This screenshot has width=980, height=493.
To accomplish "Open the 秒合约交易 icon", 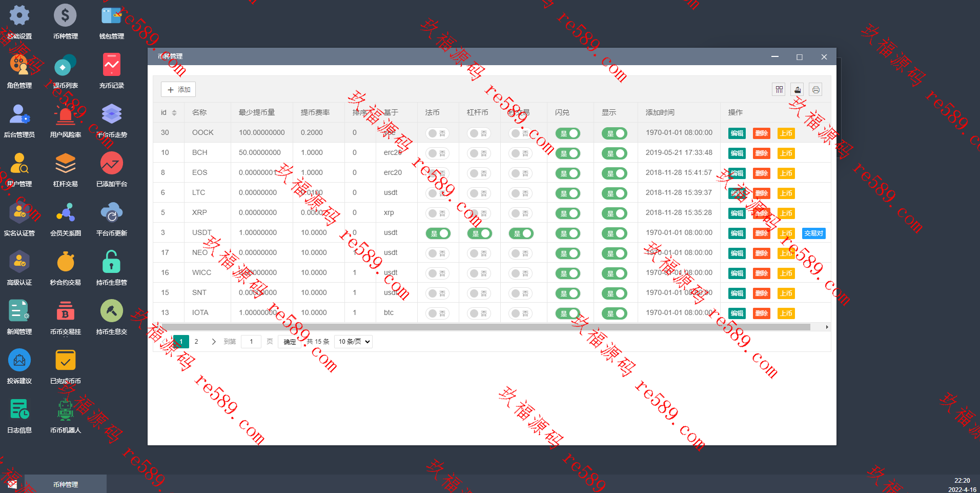I will tap(66, 268).
